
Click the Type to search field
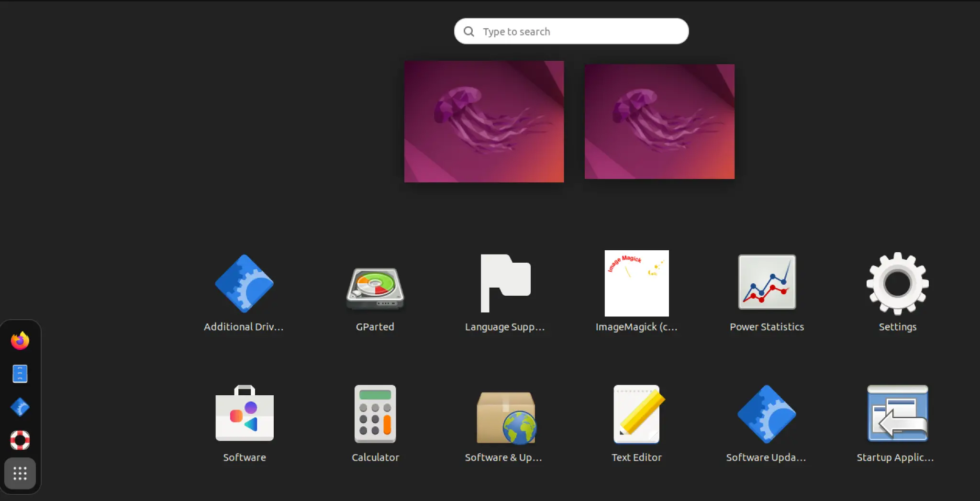(x=571, y=32)
